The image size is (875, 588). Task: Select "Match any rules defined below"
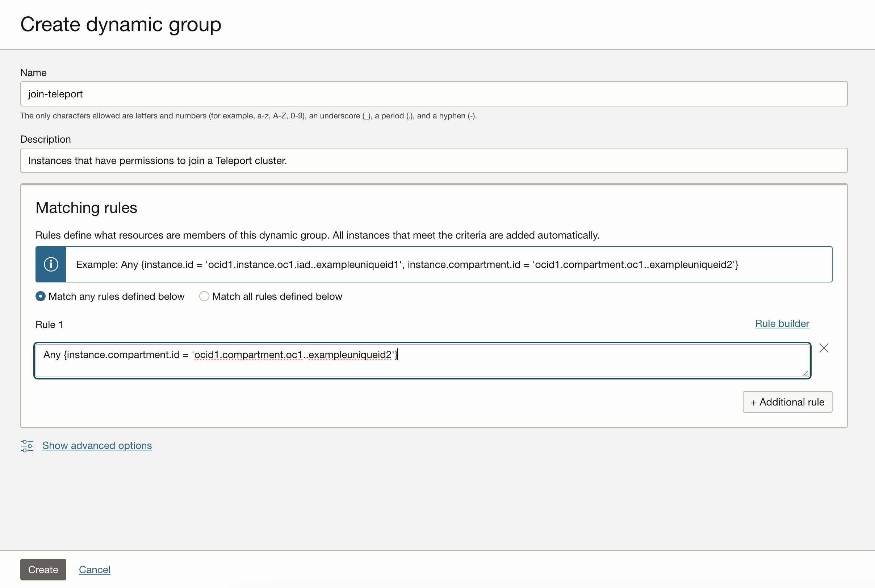tap(40, 296)
